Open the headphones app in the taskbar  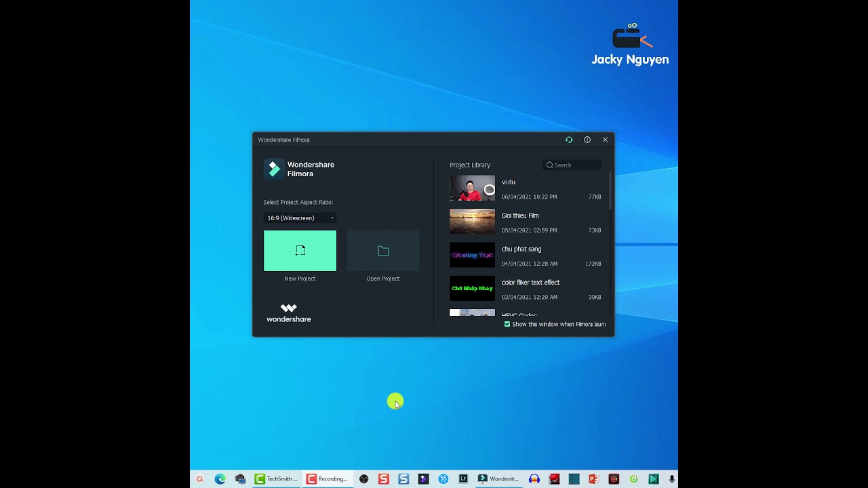(x=534, y=479)
